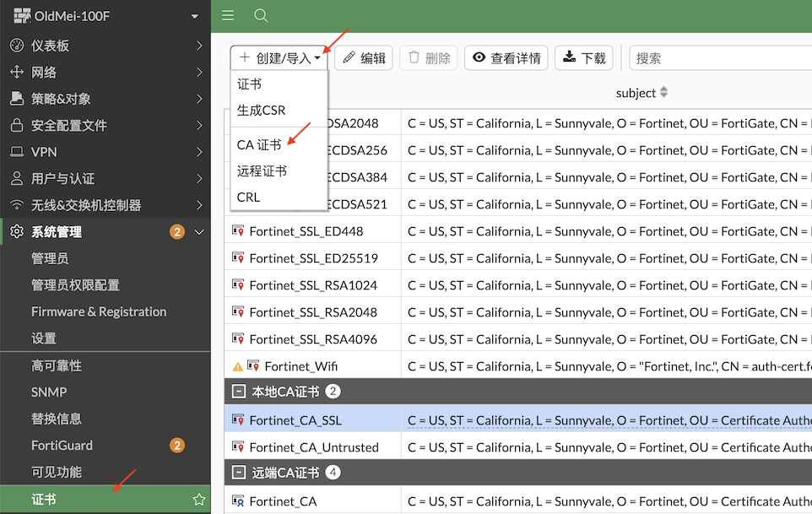812x514 pixels.
Task: Expand the VPN menu chevron
Action: click(199, 152)
